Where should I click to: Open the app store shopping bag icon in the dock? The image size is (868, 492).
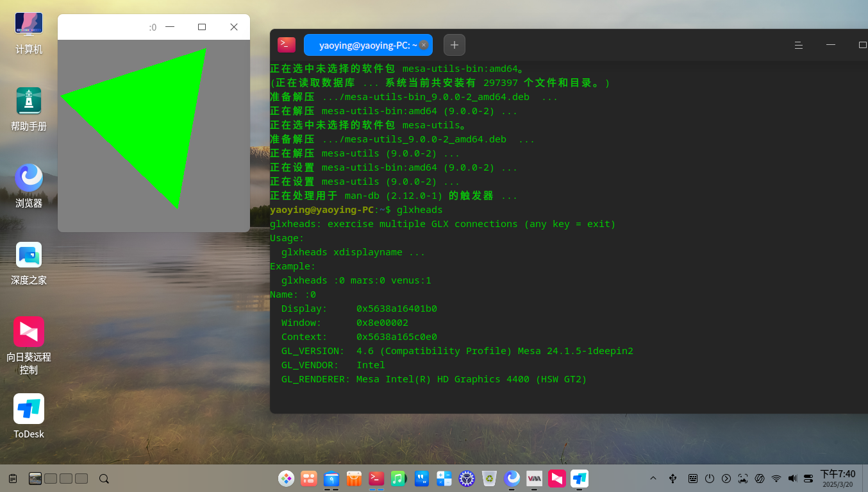pyautogui.click(x=354, y=479)
